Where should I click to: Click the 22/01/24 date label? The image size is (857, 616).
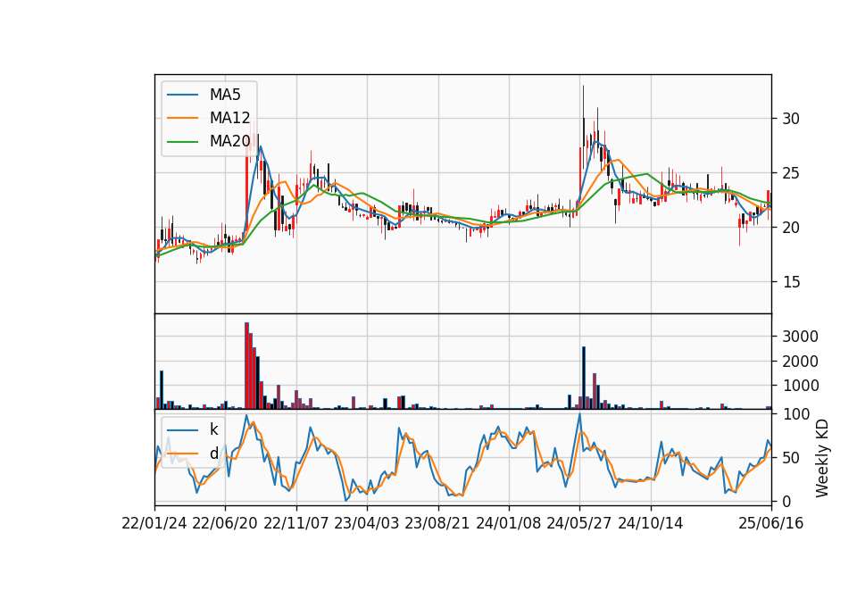(154, 523)
